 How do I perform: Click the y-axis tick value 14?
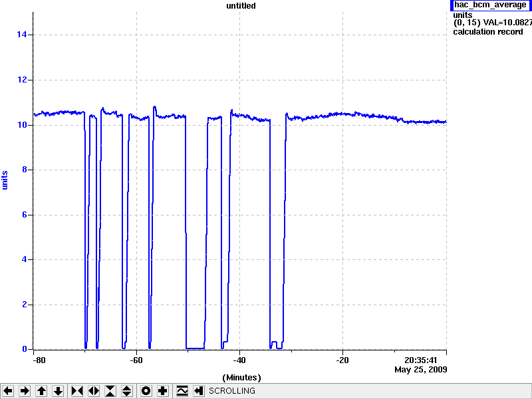22,35
